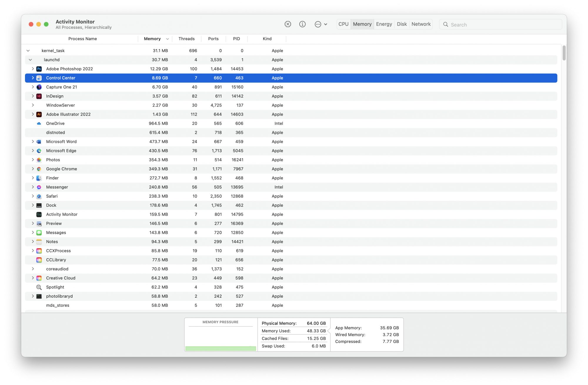
Task: Switch to the CPU tab
Action: coord(343,24)
